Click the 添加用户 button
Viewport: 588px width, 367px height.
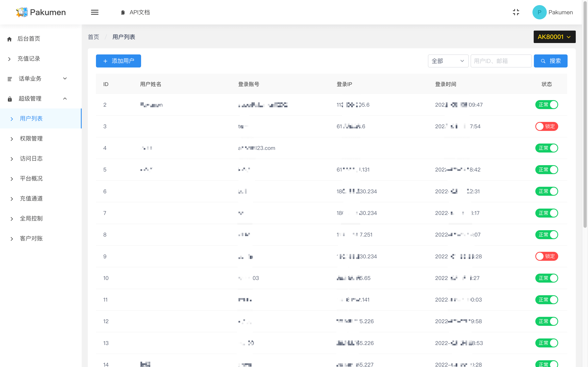(118, 61)
